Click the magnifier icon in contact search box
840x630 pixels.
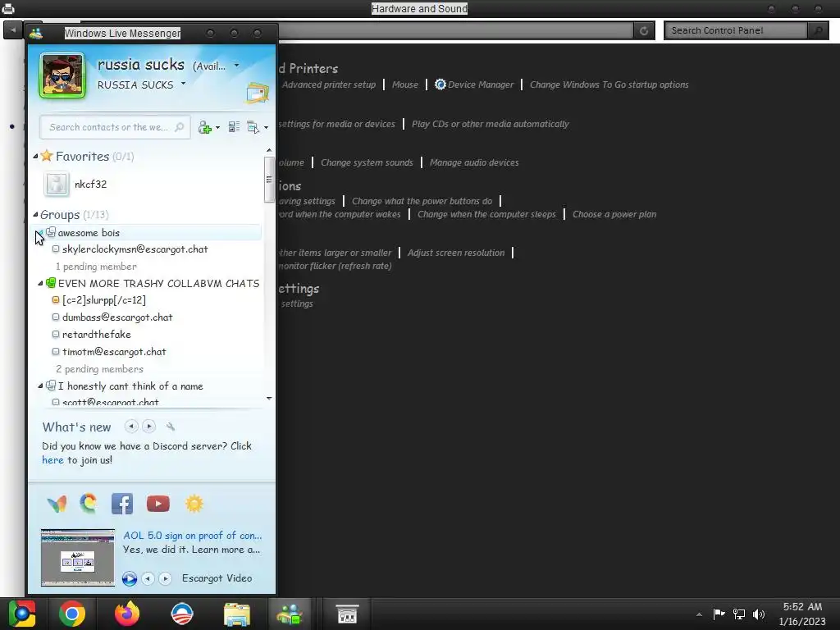[180, 127]
